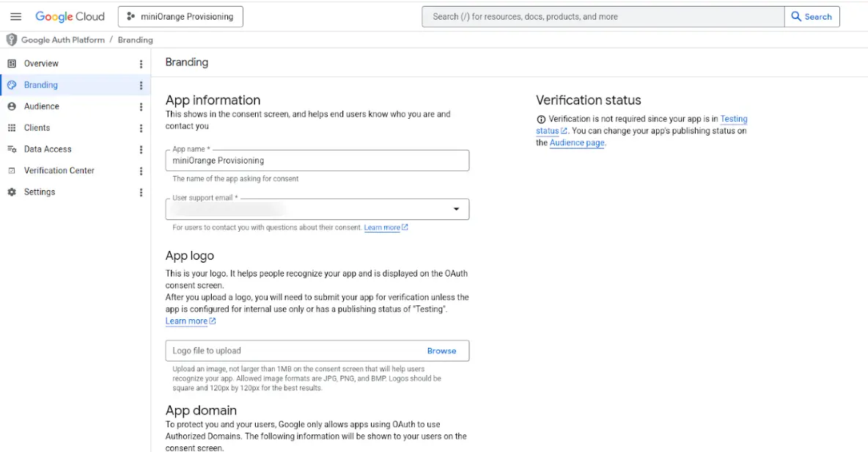Click the App logo heading
Image resolution: width=868 pixels, height=452 pixels.
tap(189, 256)
